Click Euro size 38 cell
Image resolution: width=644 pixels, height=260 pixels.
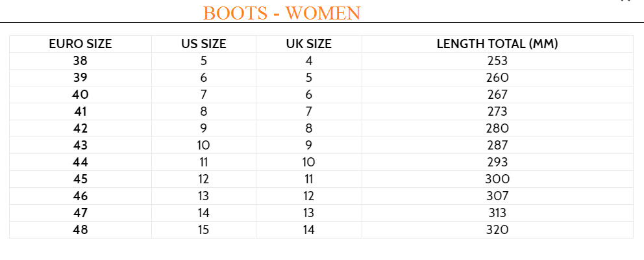[80, 61]
